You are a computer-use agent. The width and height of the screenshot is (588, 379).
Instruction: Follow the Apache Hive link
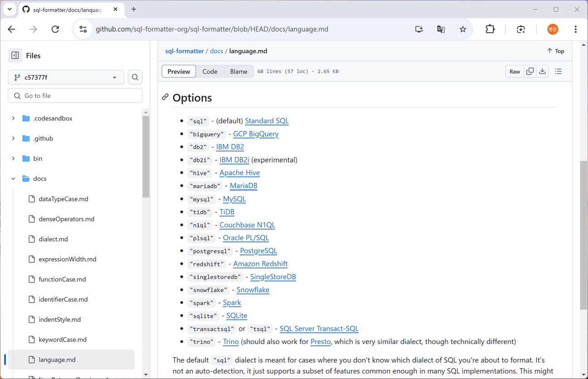pos(239,173)
